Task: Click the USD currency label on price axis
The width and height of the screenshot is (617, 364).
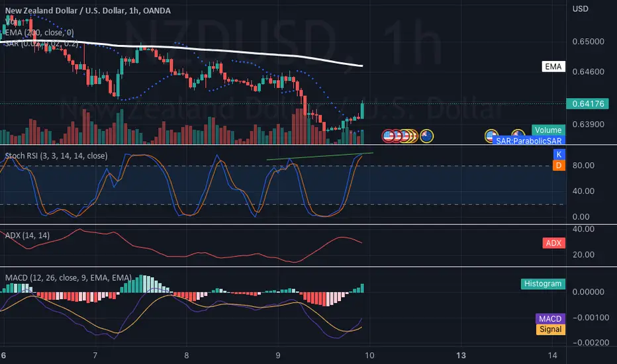Action: [581, 9]
